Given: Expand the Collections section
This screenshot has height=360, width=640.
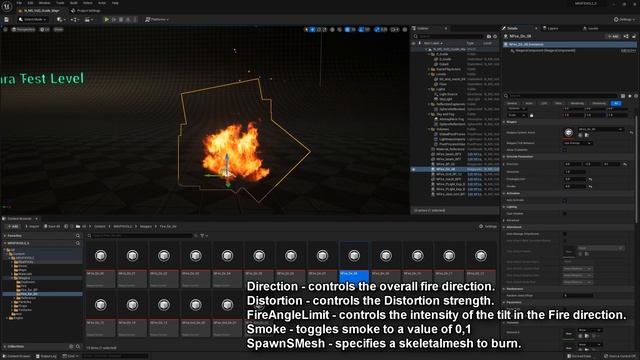Looking at the screenshot, I should [4, 347].
